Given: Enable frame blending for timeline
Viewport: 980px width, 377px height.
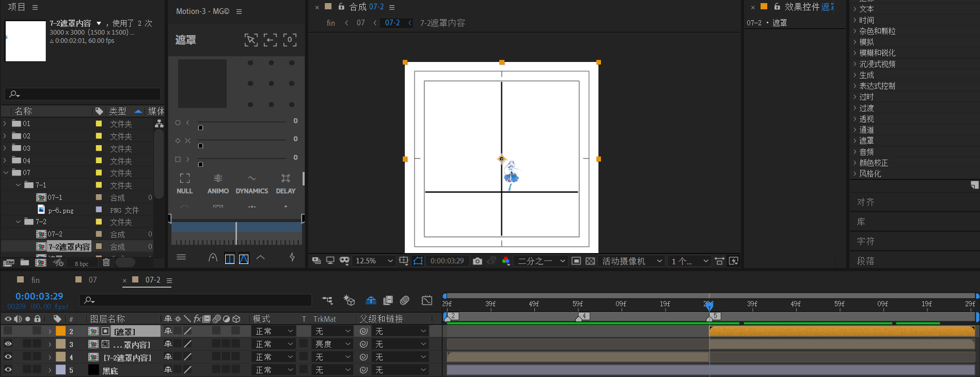Looking at the screenshot, I should [x=388, y=300].
